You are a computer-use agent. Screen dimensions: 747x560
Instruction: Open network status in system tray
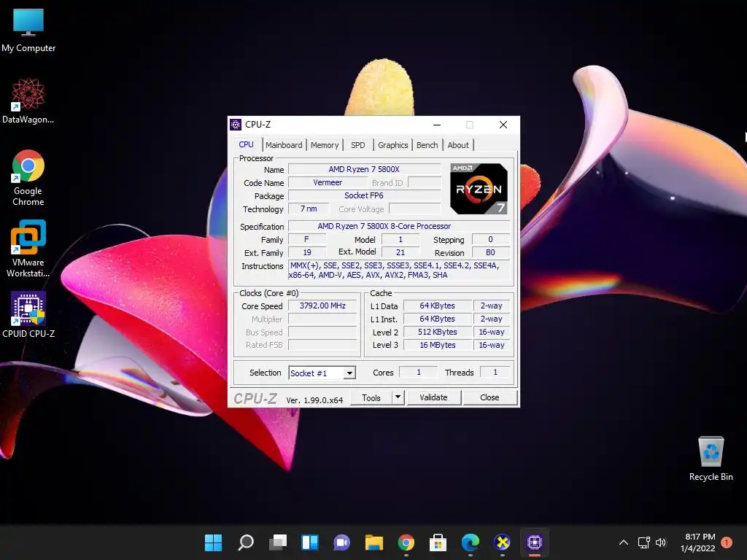(643, 542)
